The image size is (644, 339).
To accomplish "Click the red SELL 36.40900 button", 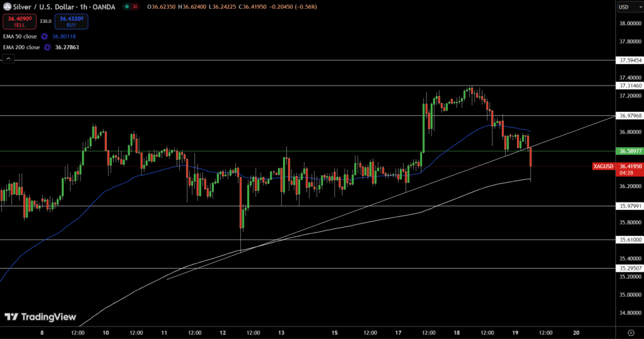I will tap(19, 21).
